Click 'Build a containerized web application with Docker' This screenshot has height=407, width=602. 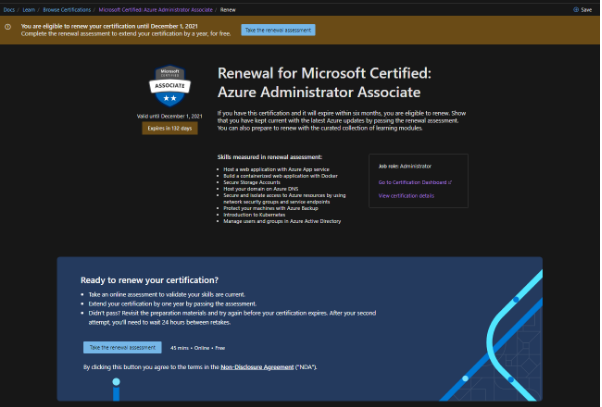point(281,176)
